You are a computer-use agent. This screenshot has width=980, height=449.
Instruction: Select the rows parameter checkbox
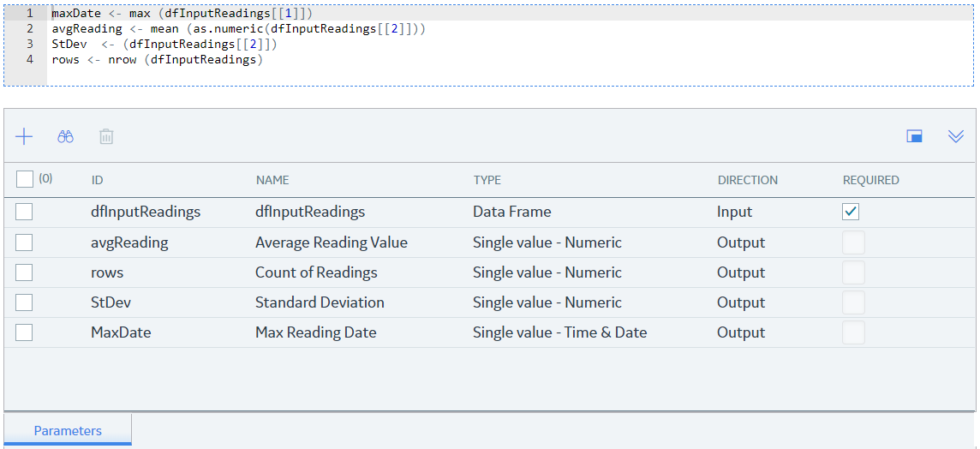click(x=24, y=272)
